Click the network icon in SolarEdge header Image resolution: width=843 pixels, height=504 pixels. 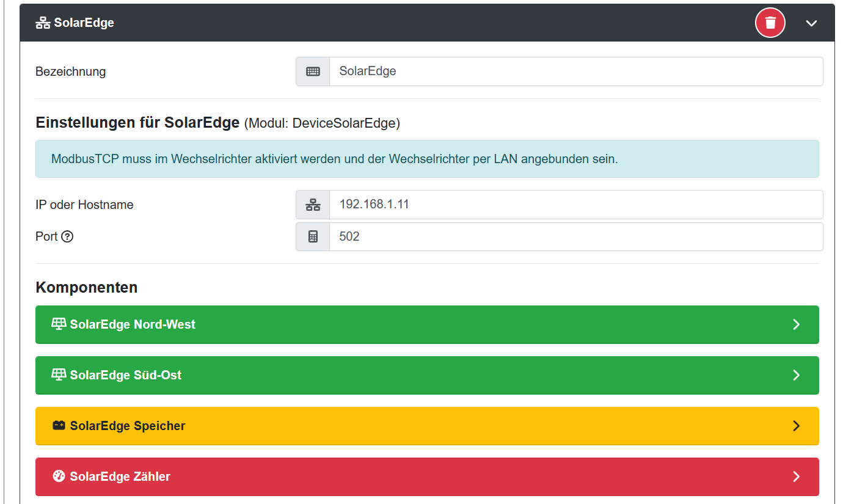[x=43, y=23]
